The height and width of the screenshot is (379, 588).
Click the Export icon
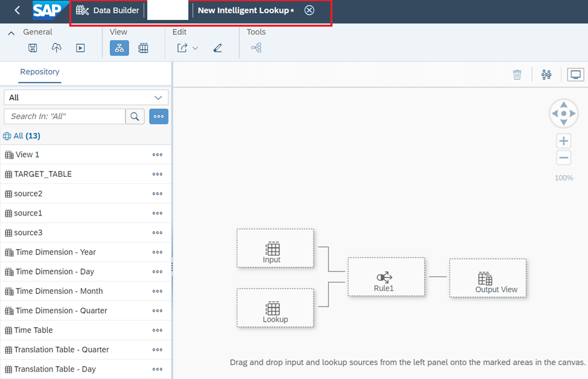tap(182, 48)
